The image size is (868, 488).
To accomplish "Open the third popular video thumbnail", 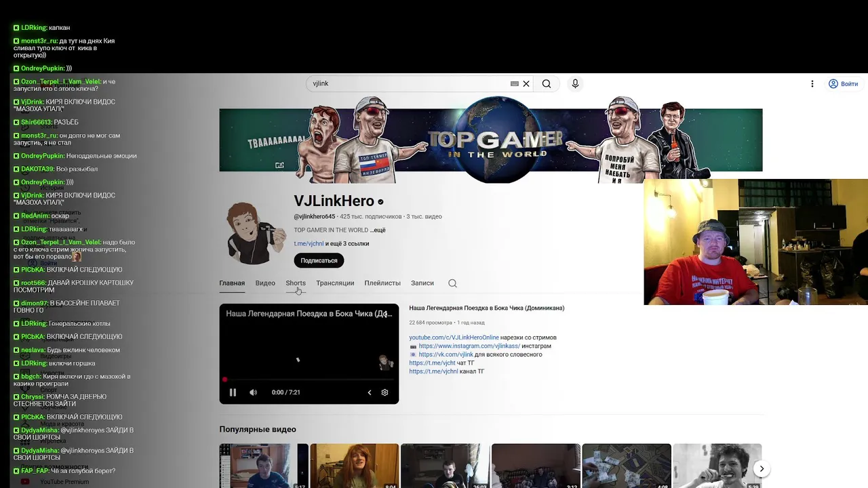I will [446, 466].
